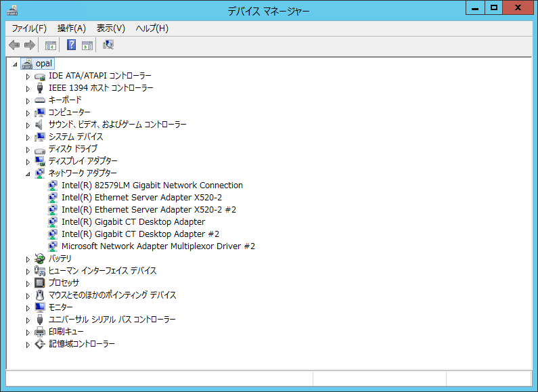Toggle the action pane toolbar icon

pyautogui.click(x=87, y=45)
